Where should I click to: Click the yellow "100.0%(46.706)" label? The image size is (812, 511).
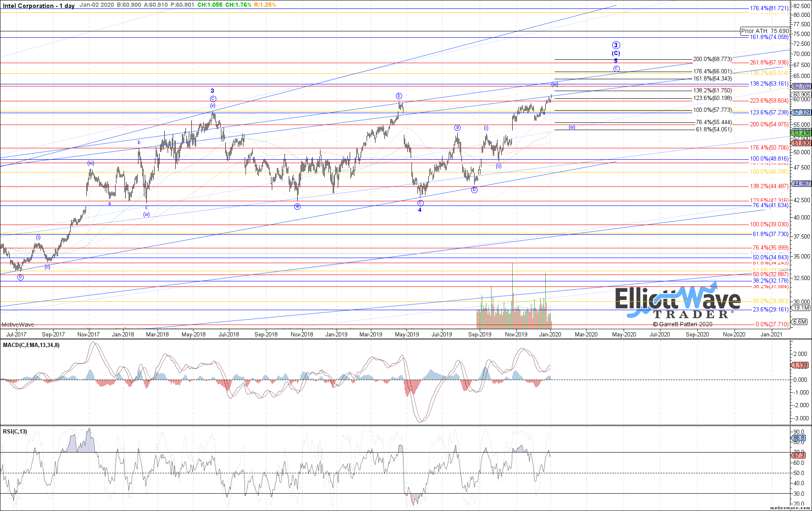click(x=769, y=172)
